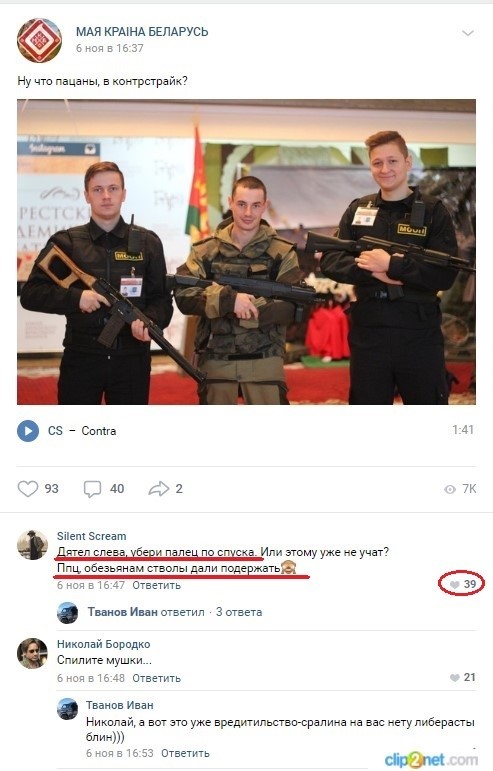Open the Silent Scream profile avatar

point(32,545)
